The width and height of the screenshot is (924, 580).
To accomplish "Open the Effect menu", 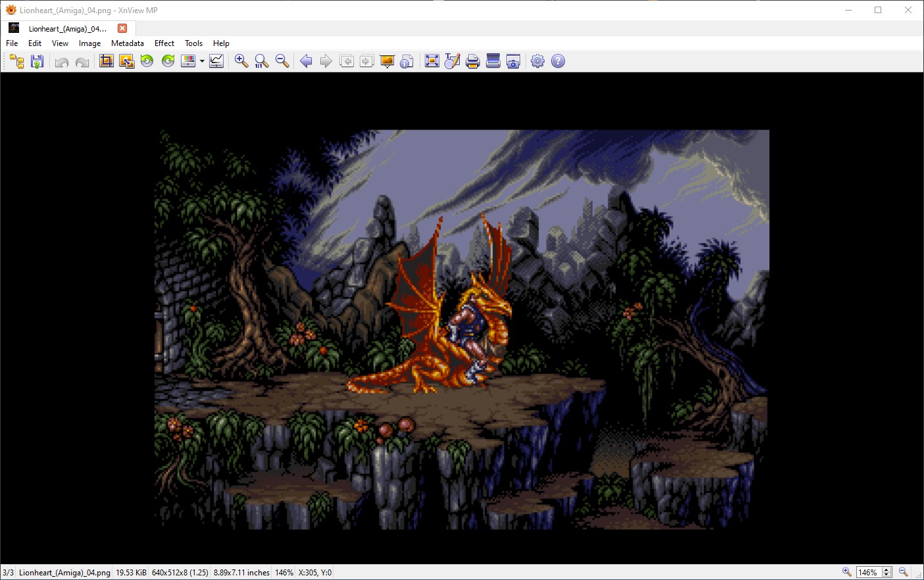I will (164, 43).
